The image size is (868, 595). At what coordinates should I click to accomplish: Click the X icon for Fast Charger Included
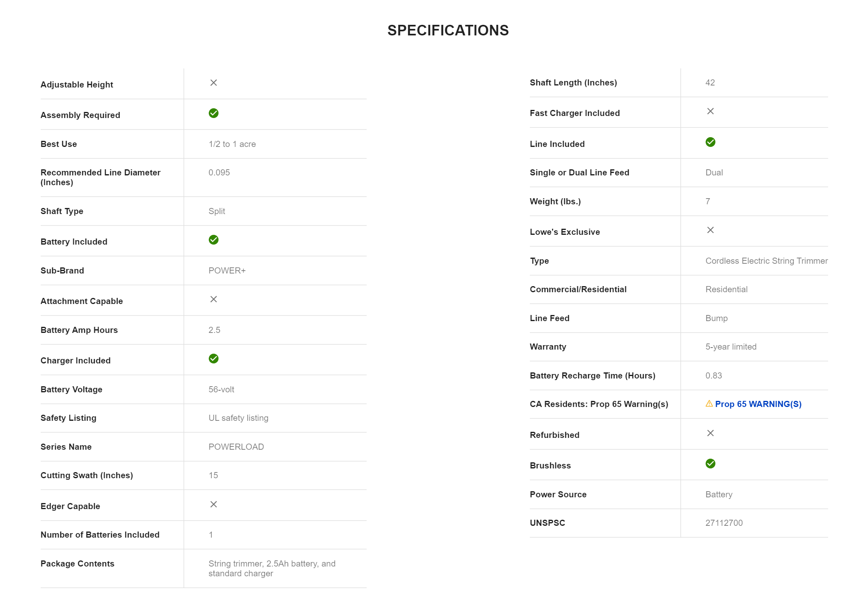coord(710,111)
